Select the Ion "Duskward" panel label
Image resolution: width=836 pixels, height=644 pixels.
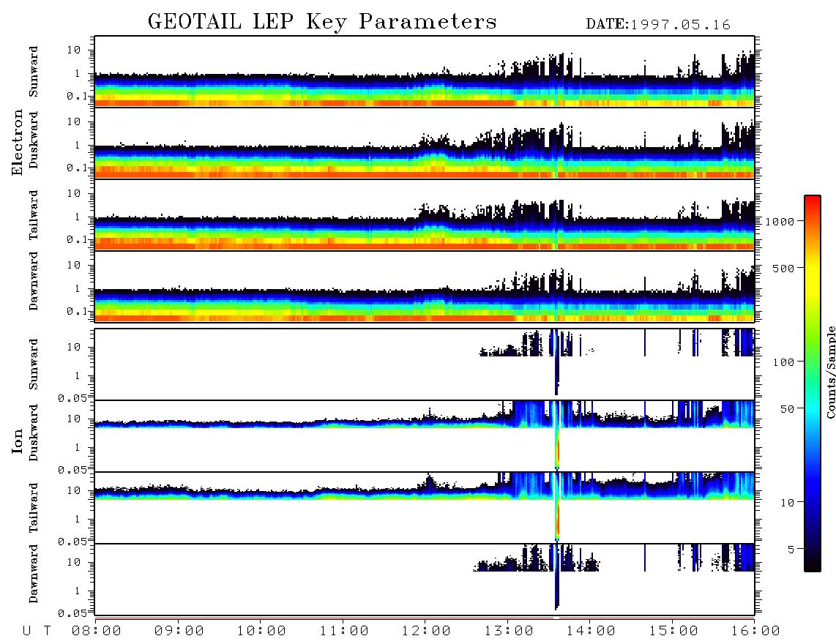(x=34, y=433)
